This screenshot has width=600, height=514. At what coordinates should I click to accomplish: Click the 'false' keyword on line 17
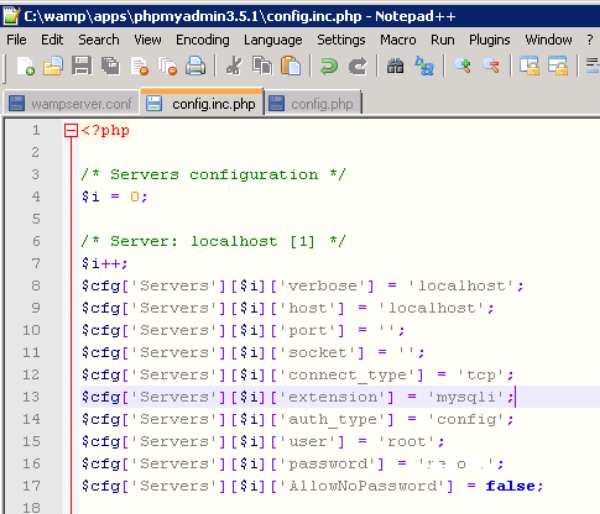pos(510,486)
